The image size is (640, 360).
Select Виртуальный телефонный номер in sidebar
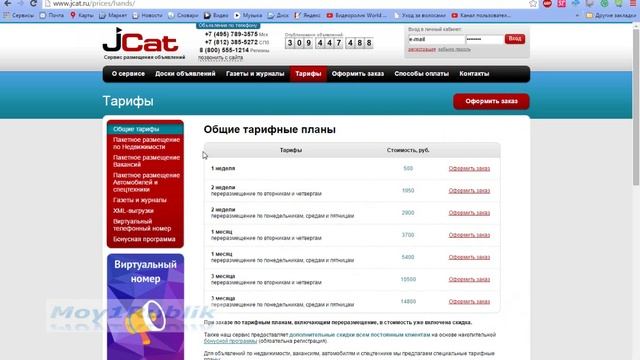point(142,225)
